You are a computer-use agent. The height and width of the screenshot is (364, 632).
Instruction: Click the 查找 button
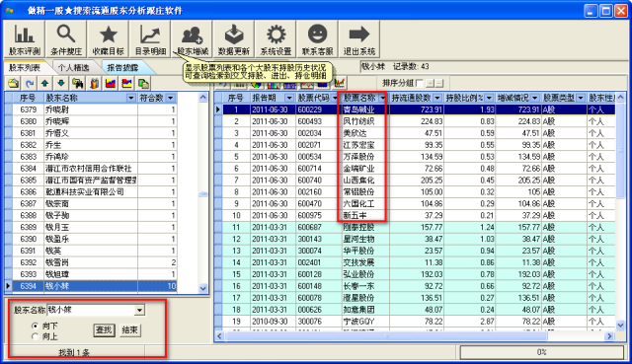click(x=104, y=330)
